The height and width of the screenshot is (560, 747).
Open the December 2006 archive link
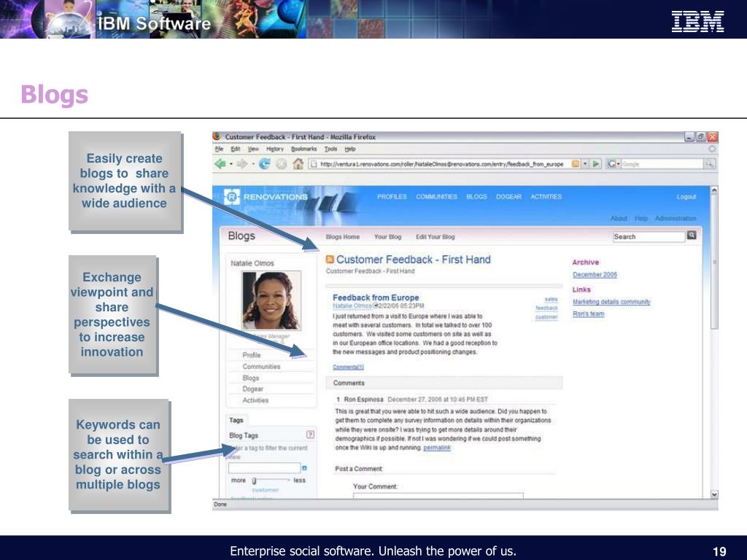tap(595, 275)
